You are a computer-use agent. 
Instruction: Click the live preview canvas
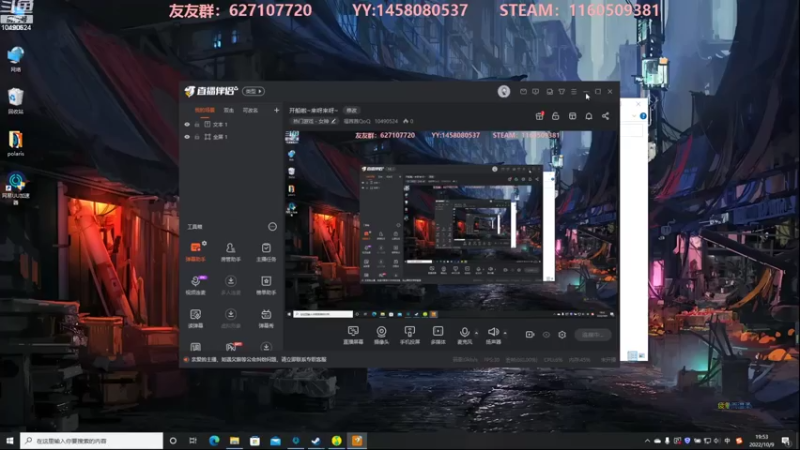pos(452,225)
